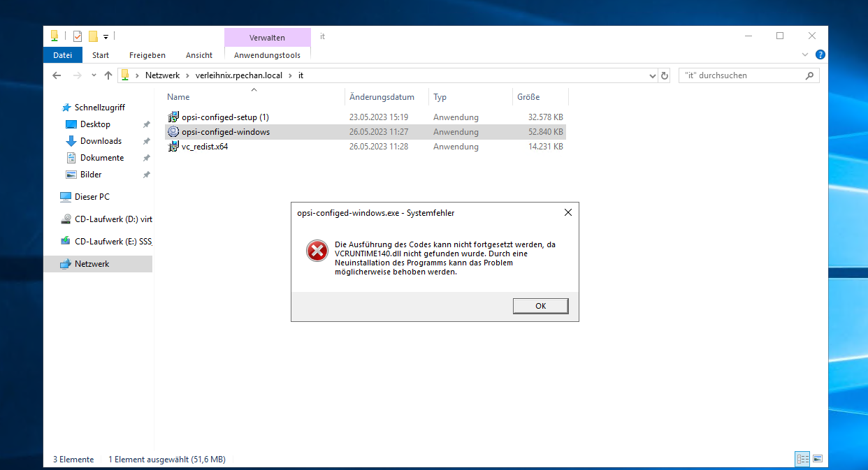Go back with the back arrow
The width and height of the screenshot is (868, 470).
pos(57,75)
